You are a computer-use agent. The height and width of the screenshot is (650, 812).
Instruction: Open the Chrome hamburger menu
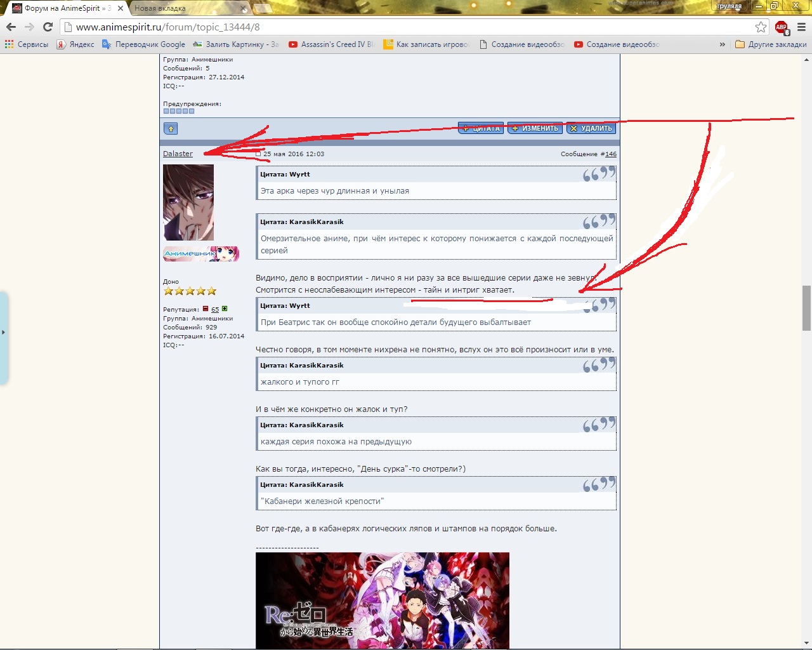pyautogui.click(x=801, y=27)
